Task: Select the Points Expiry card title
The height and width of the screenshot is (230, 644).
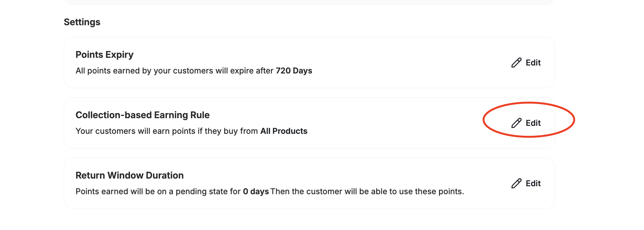Action: [104, 54]
